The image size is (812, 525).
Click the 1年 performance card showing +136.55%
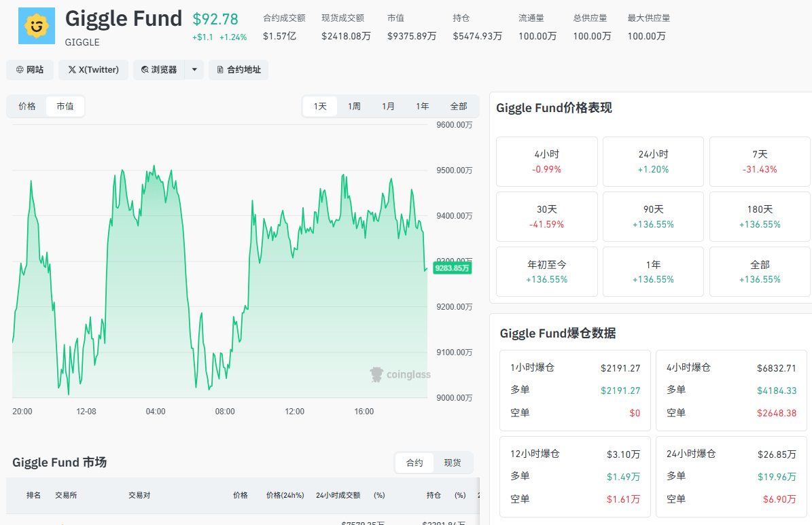click(653, 271)
